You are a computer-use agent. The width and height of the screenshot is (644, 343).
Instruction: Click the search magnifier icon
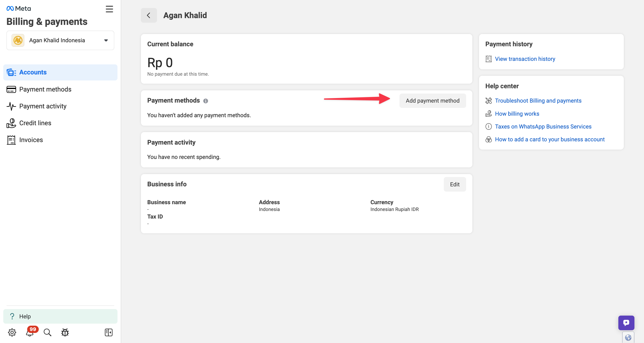click(x=47, y=332)
